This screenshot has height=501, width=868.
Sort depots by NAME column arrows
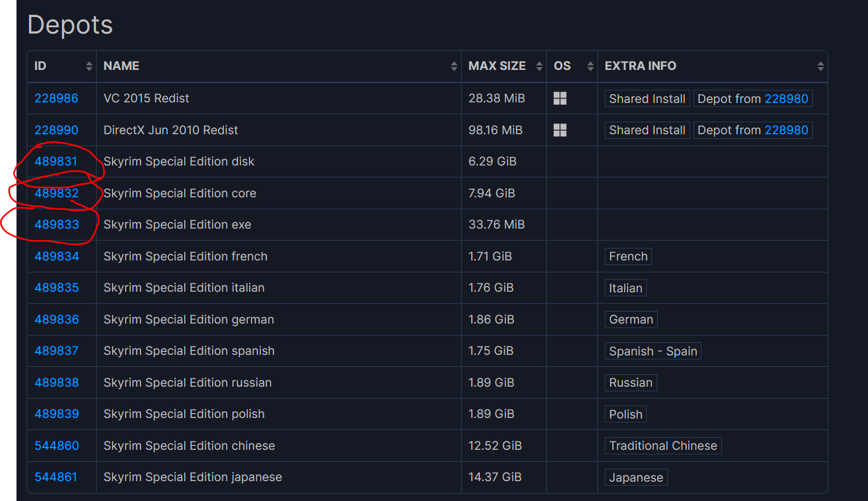tap(454, 66)
